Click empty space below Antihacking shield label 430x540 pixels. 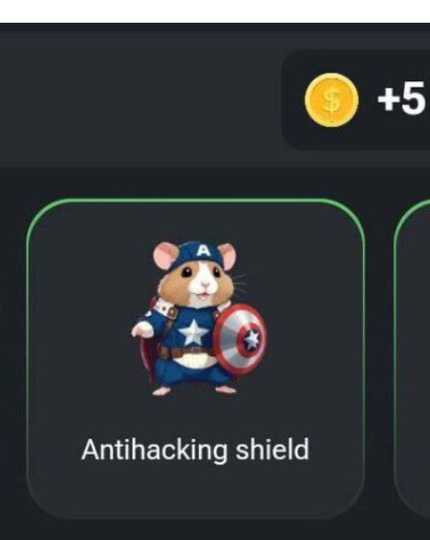tap(195, 491)
